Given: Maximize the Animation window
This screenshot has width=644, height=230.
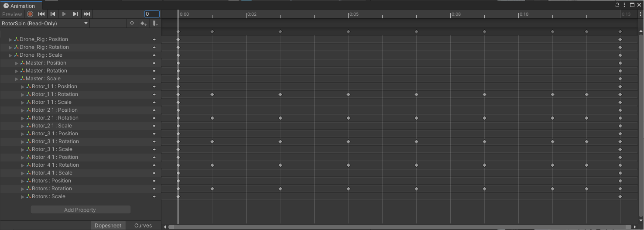Looking at the screenshot, I should [x=632, y=5].
